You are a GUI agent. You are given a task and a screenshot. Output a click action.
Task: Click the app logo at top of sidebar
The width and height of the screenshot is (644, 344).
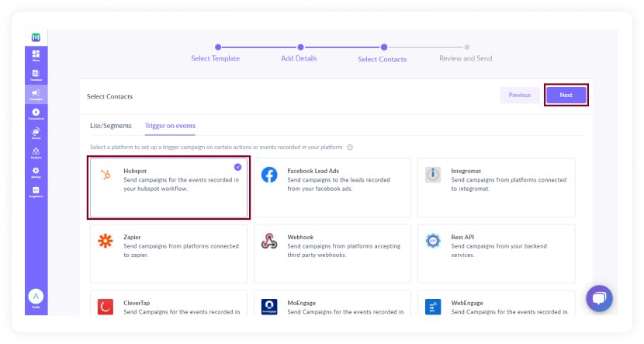(36, 37)
